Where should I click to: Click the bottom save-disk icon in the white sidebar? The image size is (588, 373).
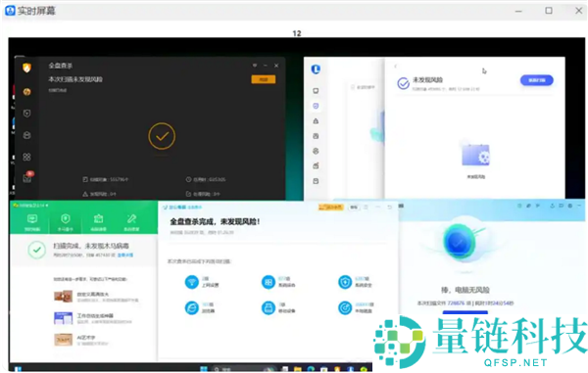pyautogui.click(x=316, y=181)
